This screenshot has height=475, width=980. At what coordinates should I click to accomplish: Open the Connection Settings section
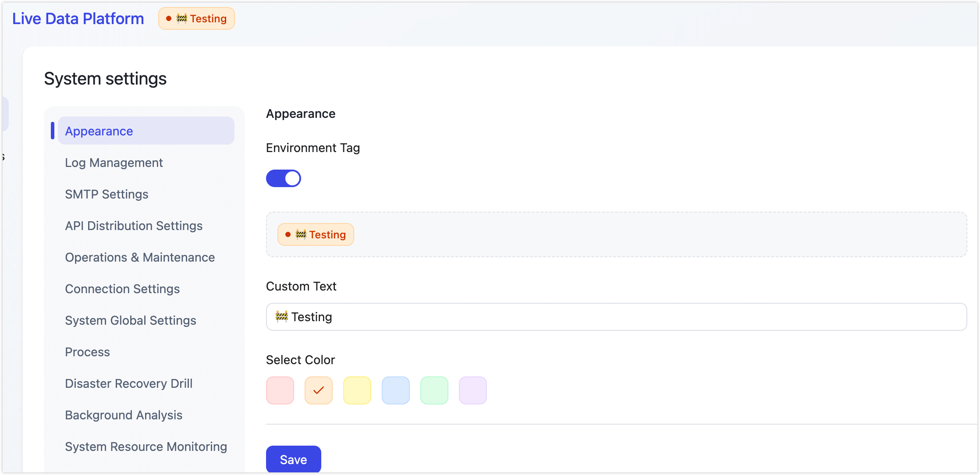pos(122,289)
